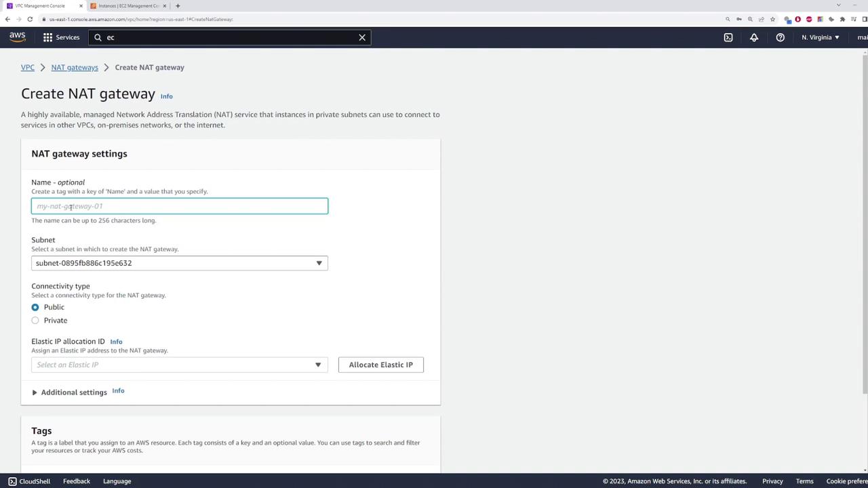Open the Services grid menu icon

(x=47, y=37)
